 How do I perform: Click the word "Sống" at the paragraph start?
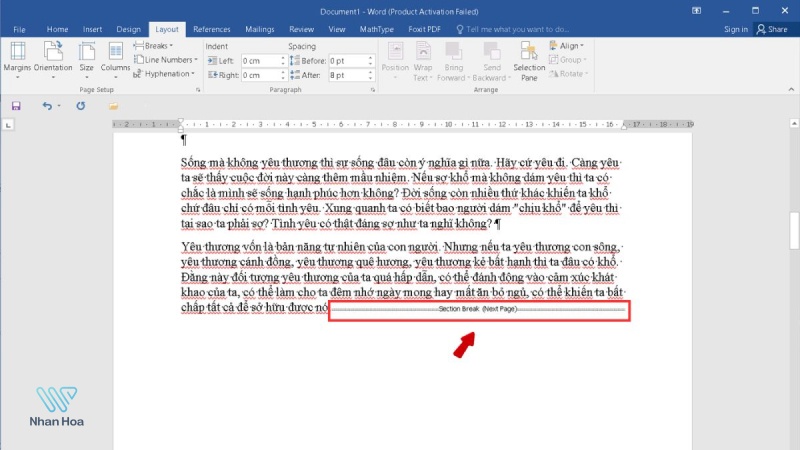[x=193, y=163]
